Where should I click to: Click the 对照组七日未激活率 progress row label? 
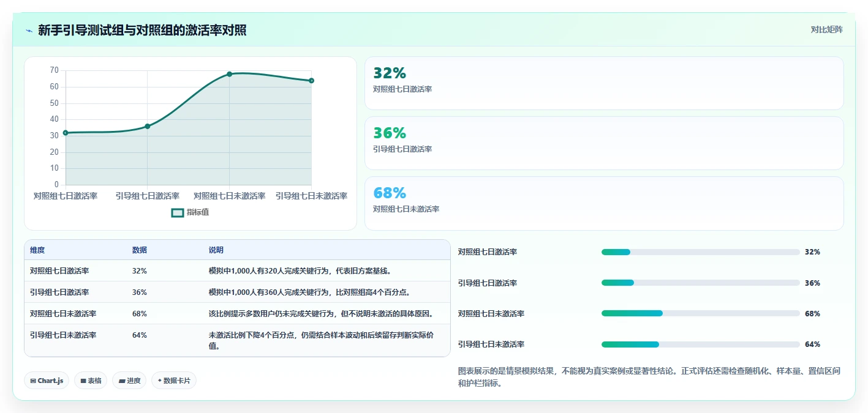click(491, 314)
